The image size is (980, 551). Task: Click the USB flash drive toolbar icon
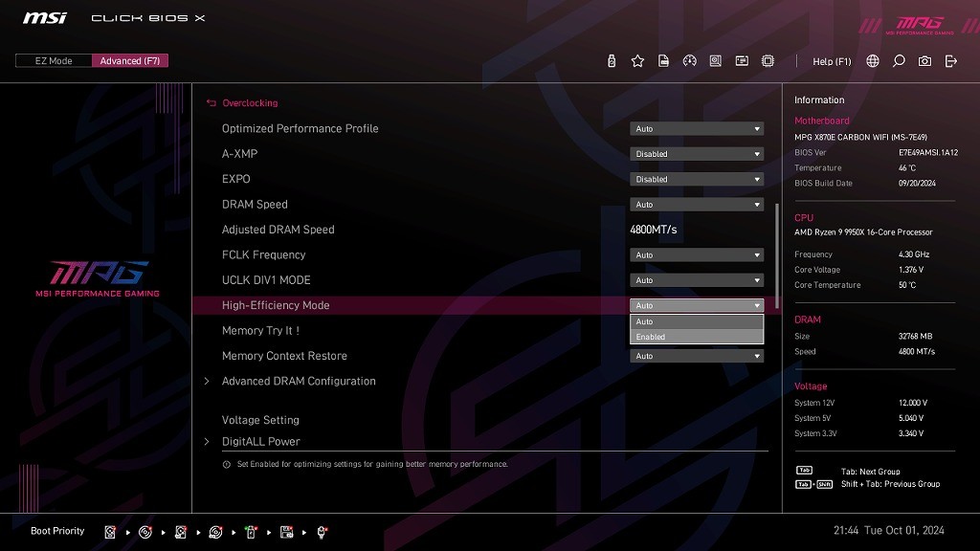(x=612, y=61)
